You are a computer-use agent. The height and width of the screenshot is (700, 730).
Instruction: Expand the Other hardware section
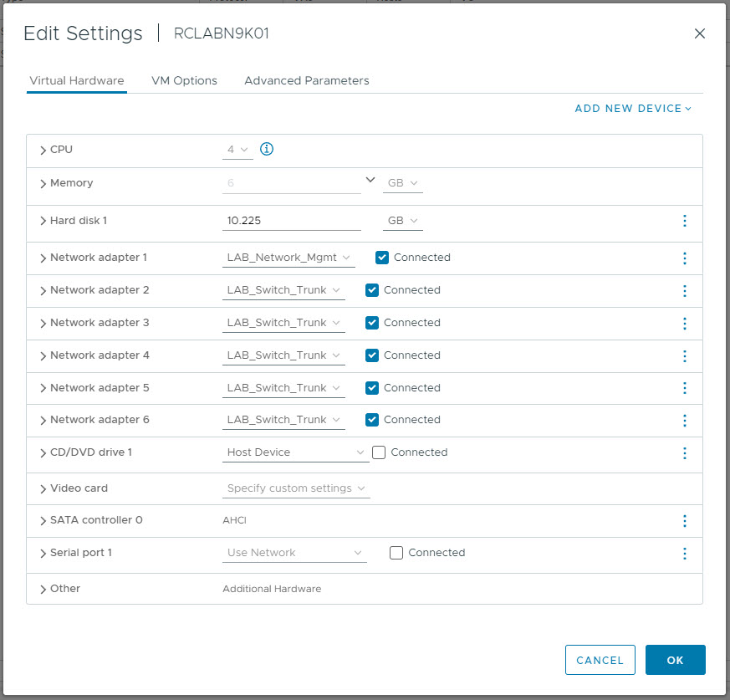tap(43, 589)
